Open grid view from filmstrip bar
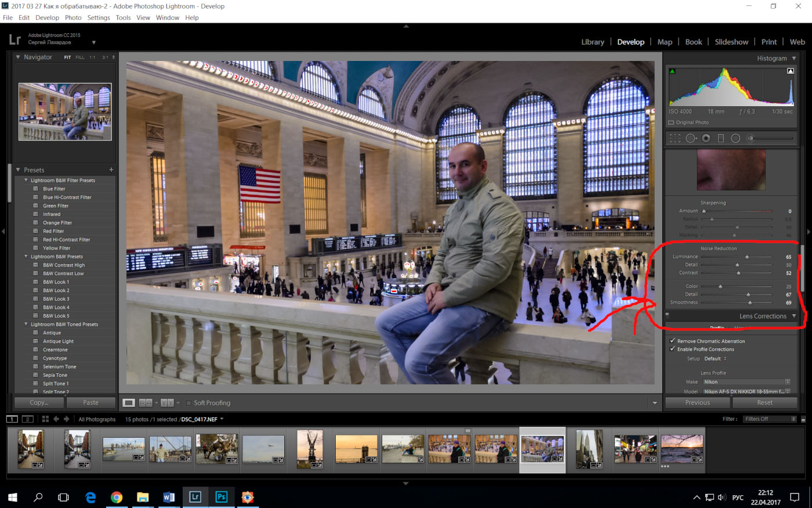Screen dimensions: 812x508 click(45, 419)
